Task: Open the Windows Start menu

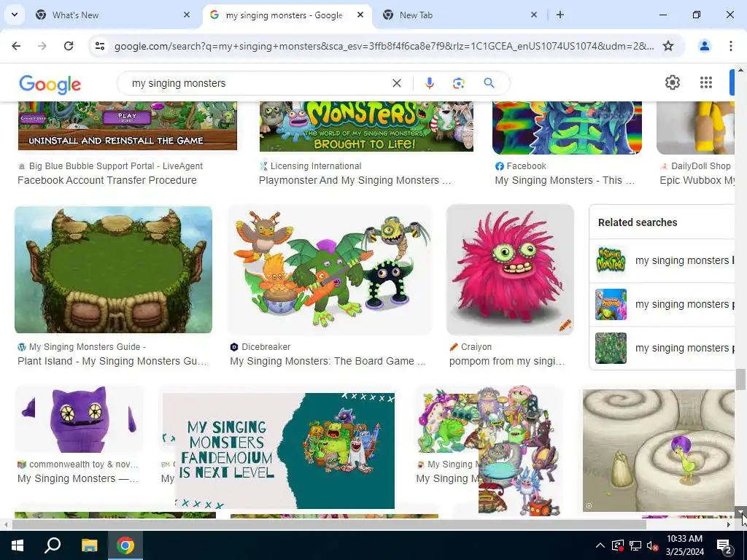Action: [x=18, y=545]
